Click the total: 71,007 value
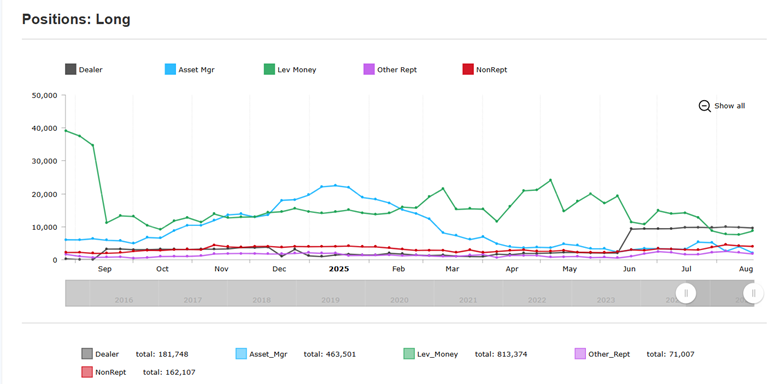The image size is (781, 384). [670, 354]
